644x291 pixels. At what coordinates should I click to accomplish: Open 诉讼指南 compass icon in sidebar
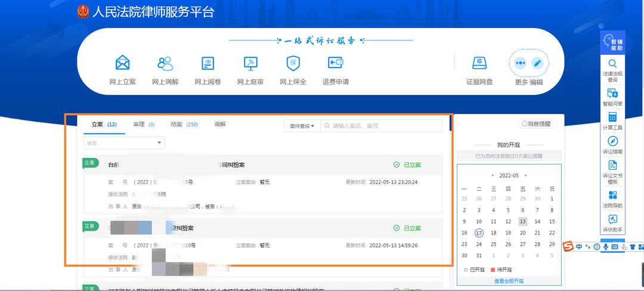(x=612, y=141)
